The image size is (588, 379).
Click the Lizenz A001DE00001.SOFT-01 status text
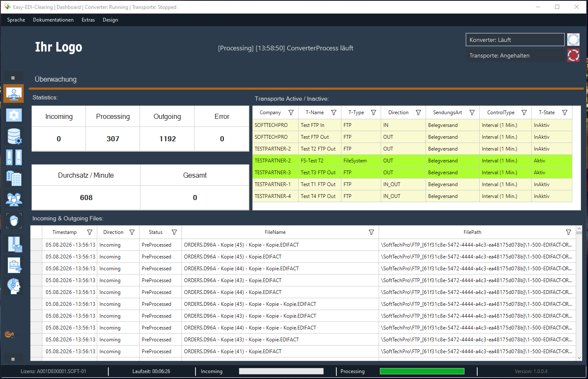(x=53, y=371)
